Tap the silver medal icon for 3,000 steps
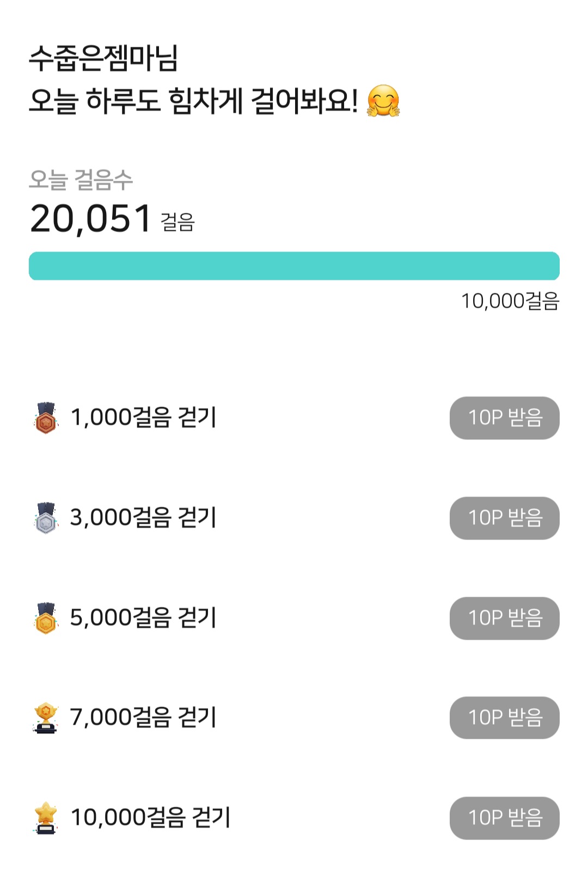This screenshot has width=588, height=882. tap(46, 518)
